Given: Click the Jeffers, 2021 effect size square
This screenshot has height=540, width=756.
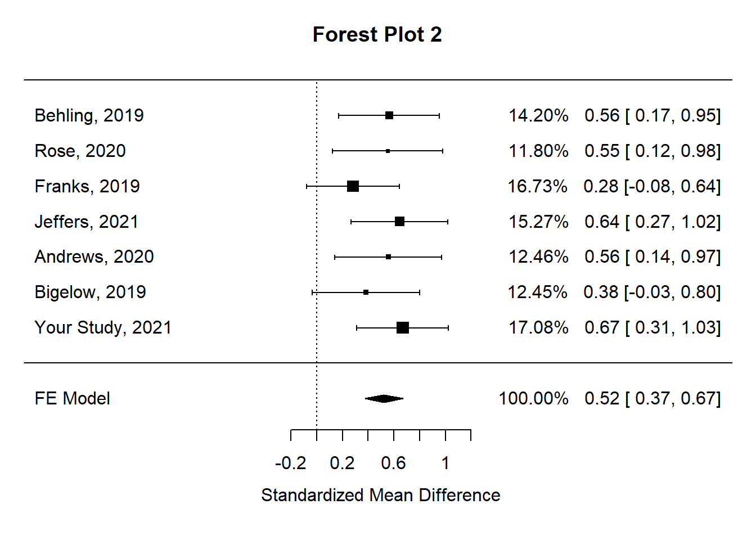Looking at the screenshot, I should (x=399, y=222).
